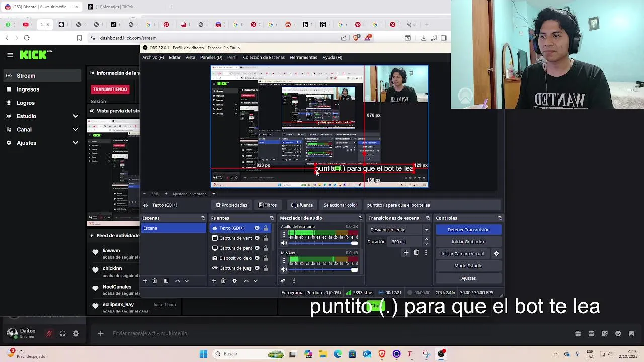Open the Paneles (D) menu in OBS
Screen dimensions: 644x362
211,57
